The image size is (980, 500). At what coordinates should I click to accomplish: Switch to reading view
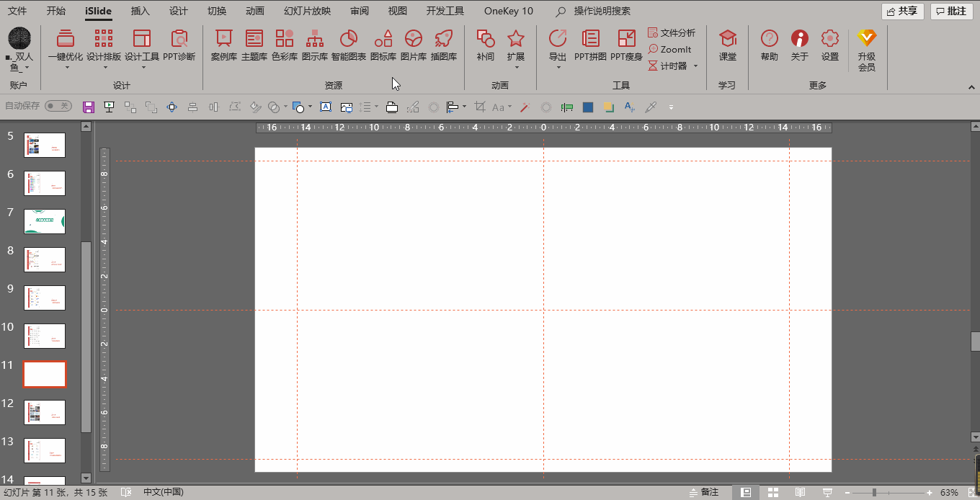click(800, 492)
